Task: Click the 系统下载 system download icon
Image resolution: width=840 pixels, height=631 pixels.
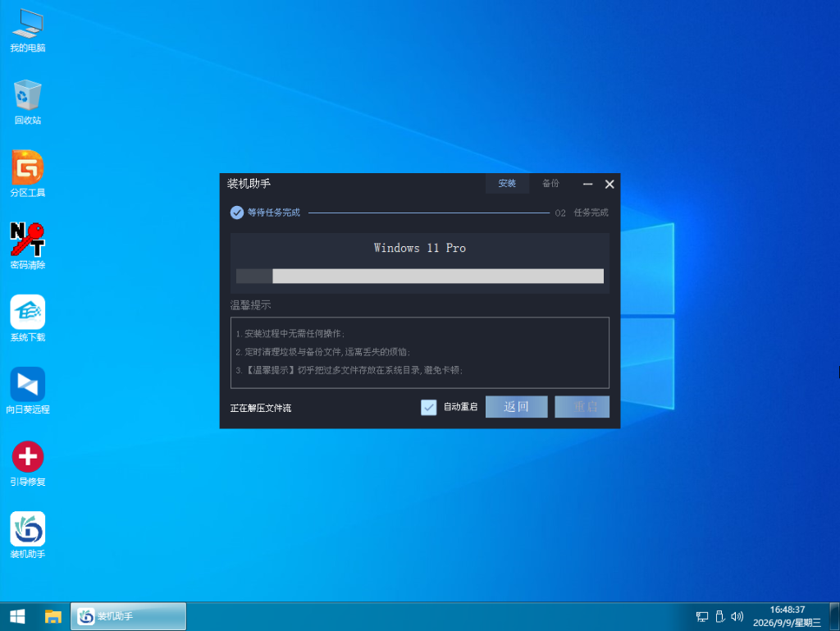Action: pos(28,318)
